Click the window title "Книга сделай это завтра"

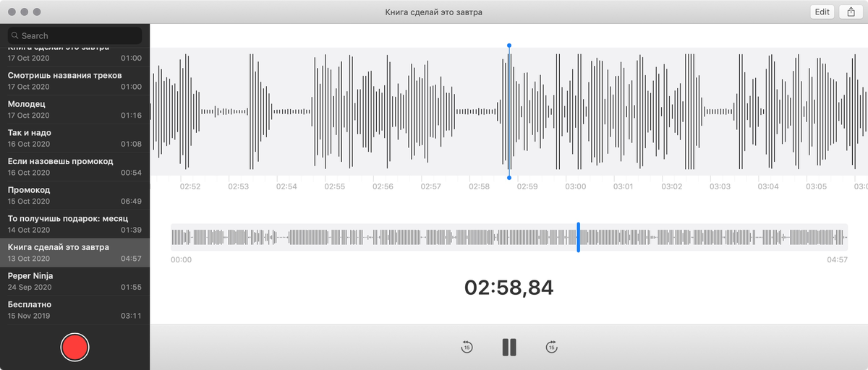(433, 12)
